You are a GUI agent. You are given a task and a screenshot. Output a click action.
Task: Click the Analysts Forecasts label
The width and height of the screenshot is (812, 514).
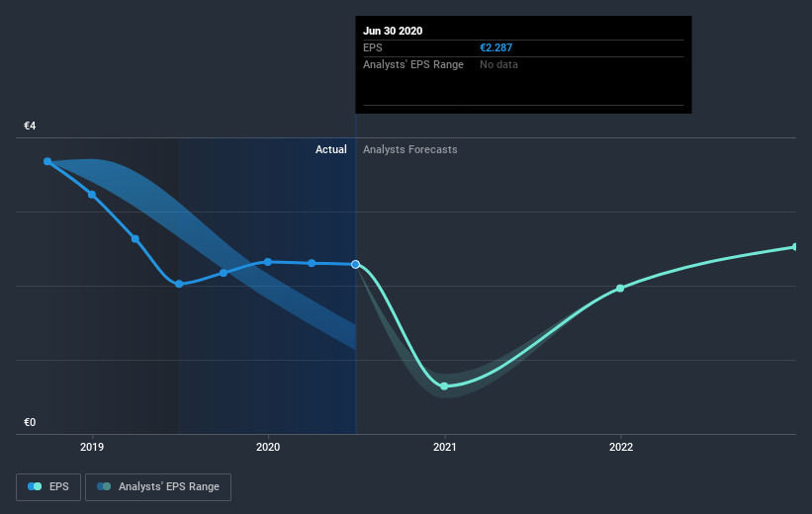point(410,149)
